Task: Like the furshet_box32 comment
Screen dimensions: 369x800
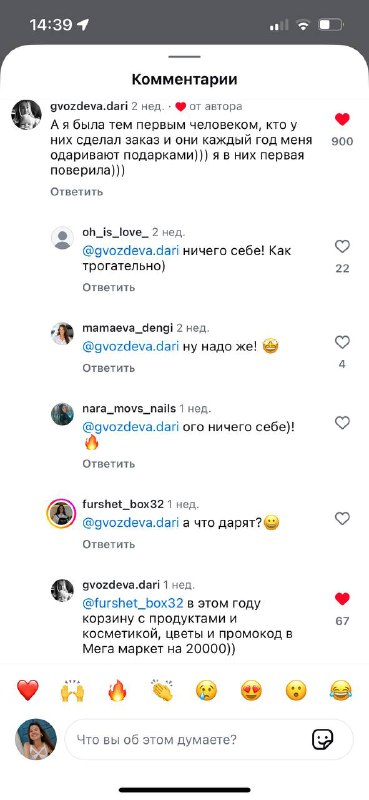Action: (342, 519)
